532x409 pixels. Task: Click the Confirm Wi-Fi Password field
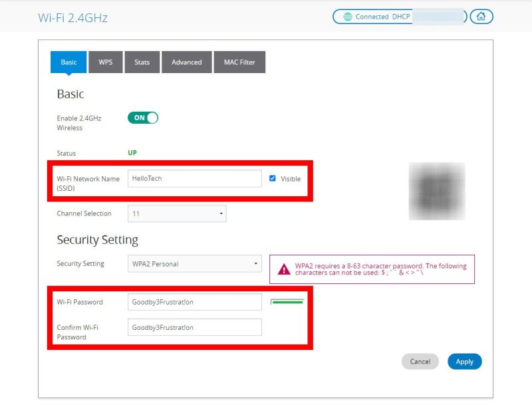tap(193, 327)
